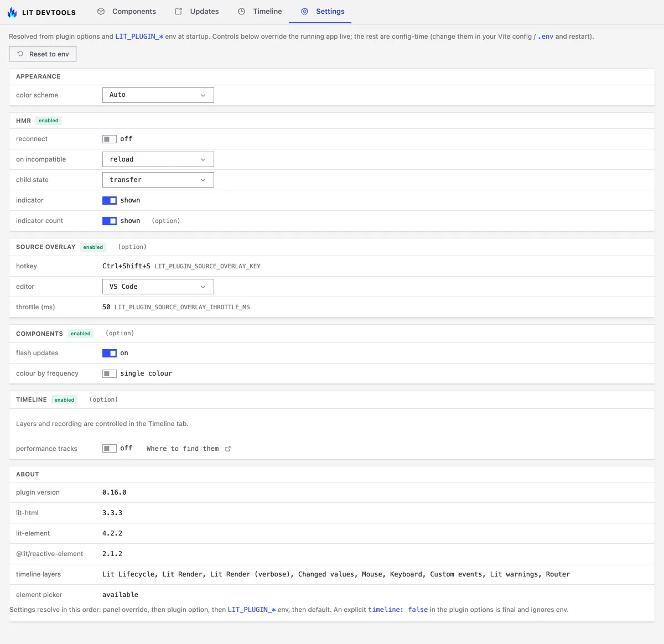Open the editor VS Code dropdown
664x644 pixels.
pyautogui.click(x=158, y=287)
